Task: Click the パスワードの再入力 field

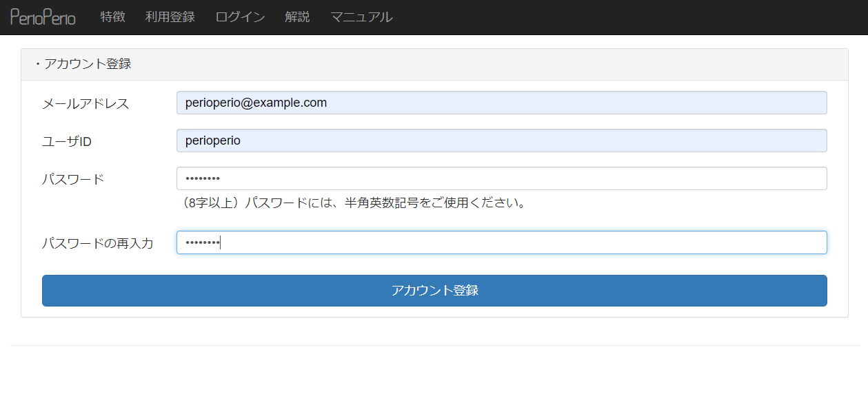Action: 501,242
